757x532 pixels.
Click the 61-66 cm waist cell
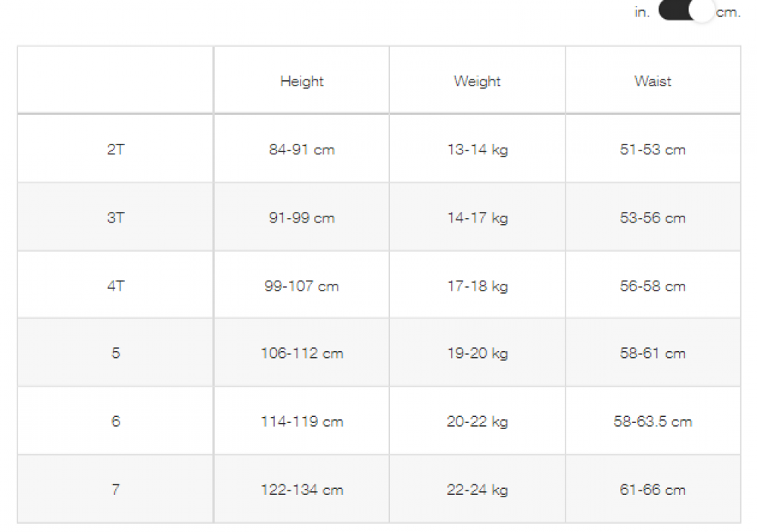click(x=653, y=489)
